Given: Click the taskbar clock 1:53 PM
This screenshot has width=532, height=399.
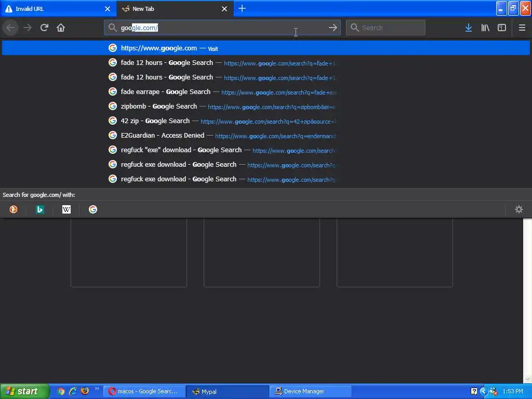Looking at the screenshot, I should click(513, 392).
